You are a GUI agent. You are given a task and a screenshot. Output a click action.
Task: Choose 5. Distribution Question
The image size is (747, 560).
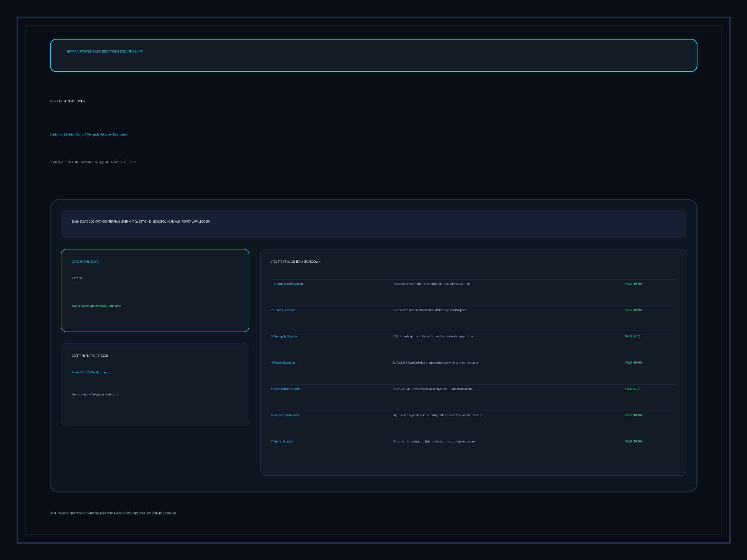pos(286,389)
